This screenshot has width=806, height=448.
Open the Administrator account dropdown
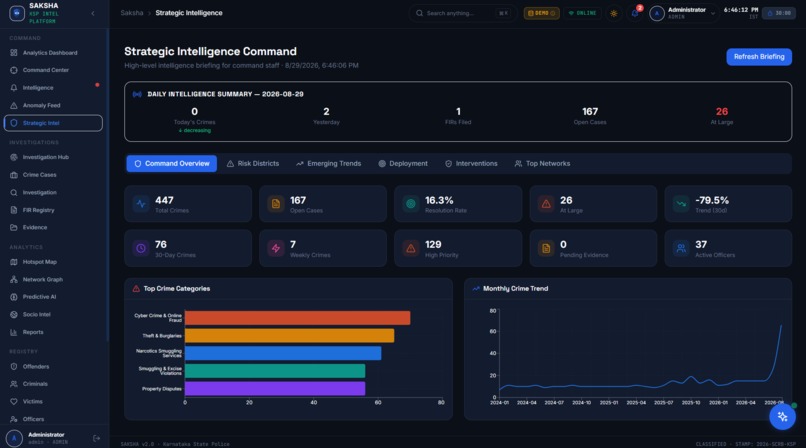[x=682, y=13]
